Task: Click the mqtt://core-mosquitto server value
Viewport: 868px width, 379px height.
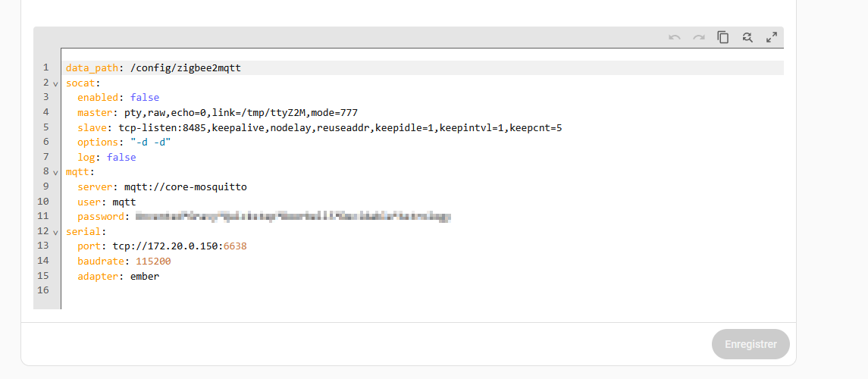Action: click(180, 187)
